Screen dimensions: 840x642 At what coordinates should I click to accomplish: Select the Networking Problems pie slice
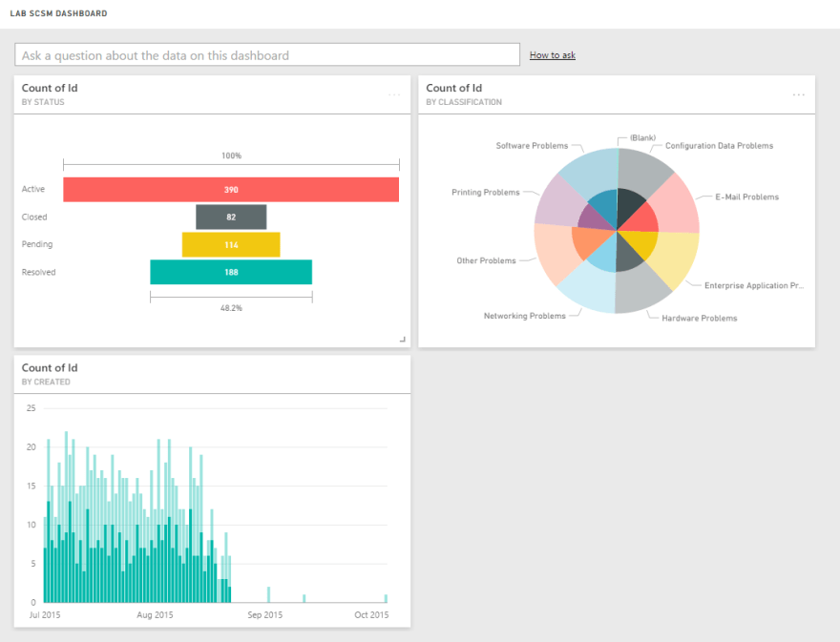[x=587, y=289]
